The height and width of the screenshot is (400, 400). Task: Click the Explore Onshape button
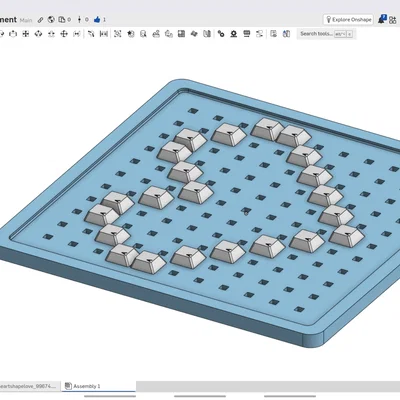(348, 20)
